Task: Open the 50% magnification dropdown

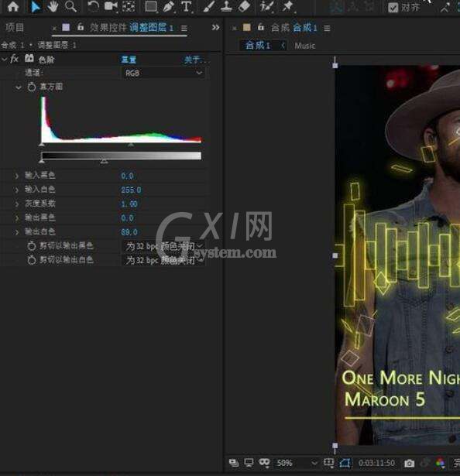Action: 297,463
